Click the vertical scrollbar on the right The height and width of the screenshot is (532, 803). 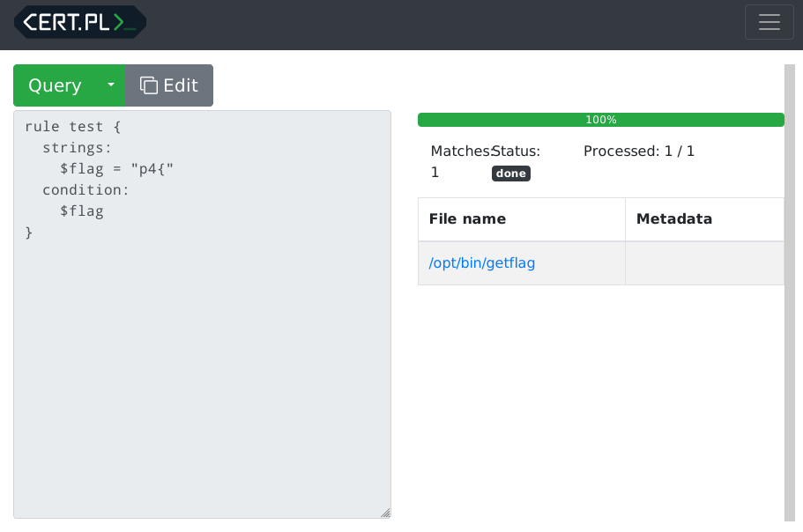tap(789, 291)
